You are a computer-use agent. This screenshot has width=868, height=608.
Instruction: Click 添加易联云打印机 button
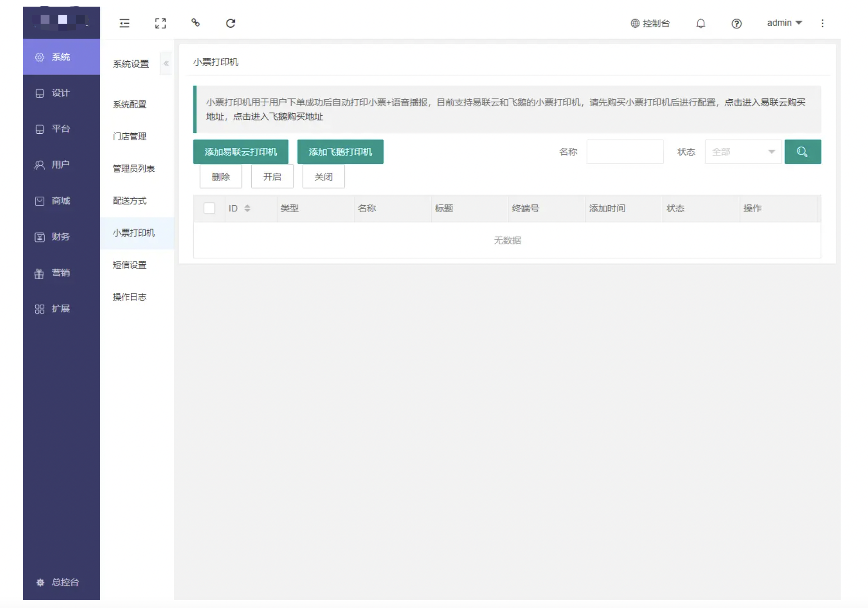241,152
